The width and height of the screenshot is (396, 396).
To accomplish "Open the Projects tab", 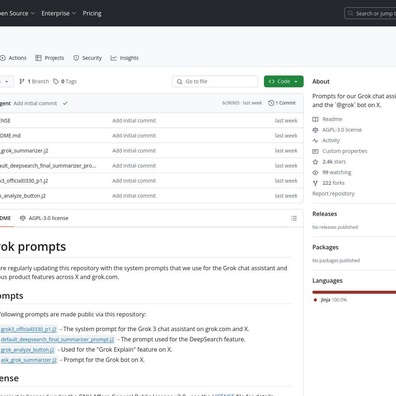I will point(50,58).
